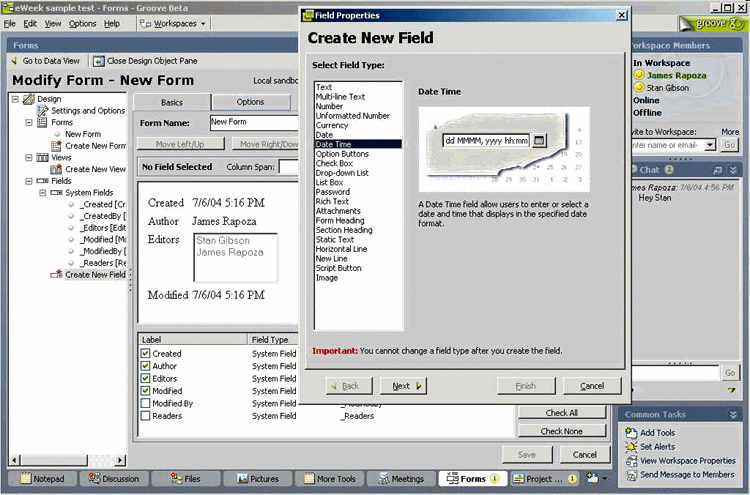Image resolution: width=750 pixels, height=495 pixels.
Task: Click Create New Form icon in tree
Action: click(x=56, y=145)
